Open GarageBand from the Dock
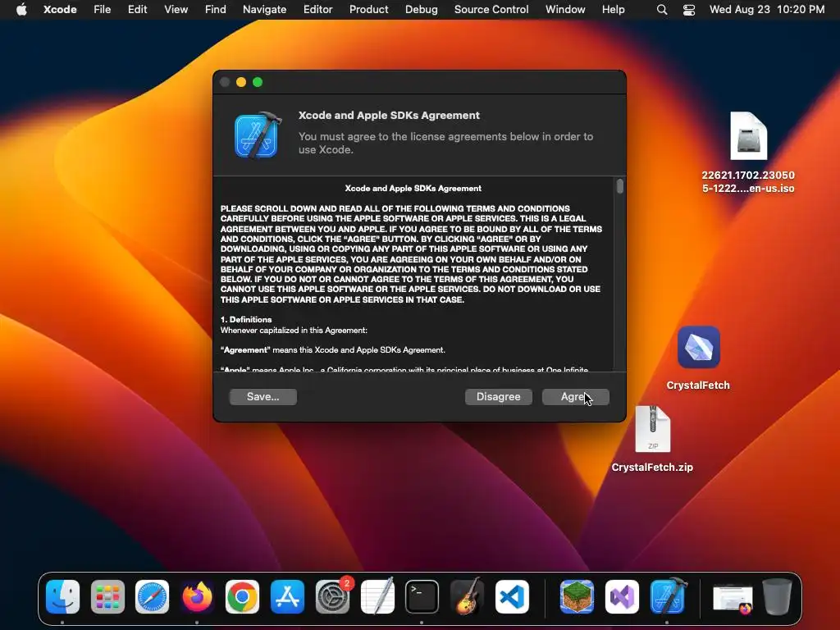This screenshot has height=630, width=840. click(x=467, y=596)
